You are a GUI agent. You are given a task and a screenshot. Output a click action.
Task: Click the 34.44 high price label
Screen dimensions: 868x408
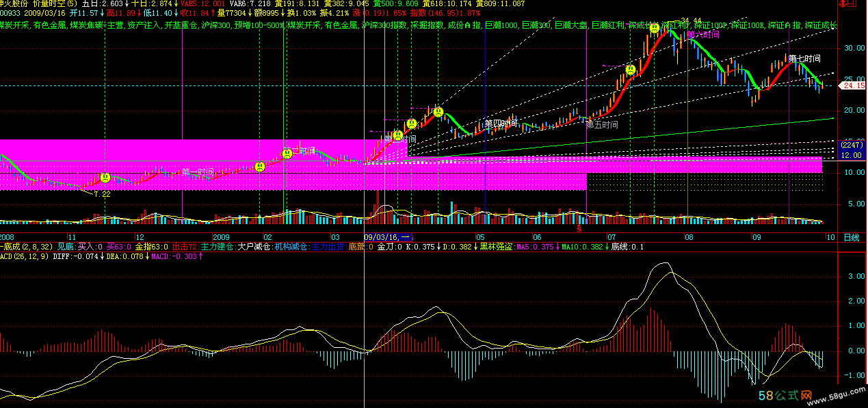tap(692, 21)
